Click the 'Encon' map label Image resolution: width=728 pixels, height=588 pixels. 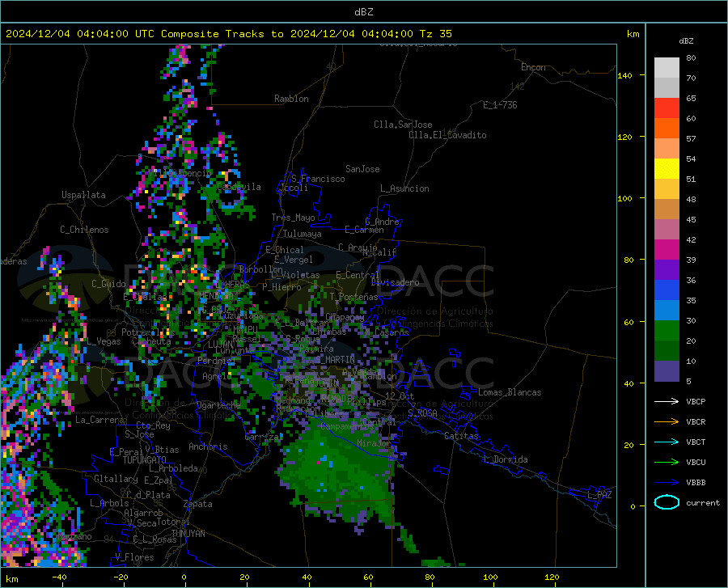(x=533, y=67)
